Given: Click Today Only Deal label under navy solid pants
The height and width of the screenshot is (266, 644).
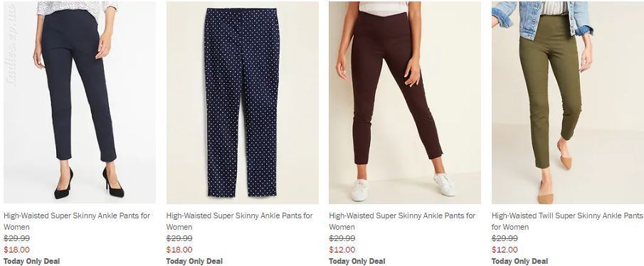Looking at the screenshot, I should click(31, 261).
